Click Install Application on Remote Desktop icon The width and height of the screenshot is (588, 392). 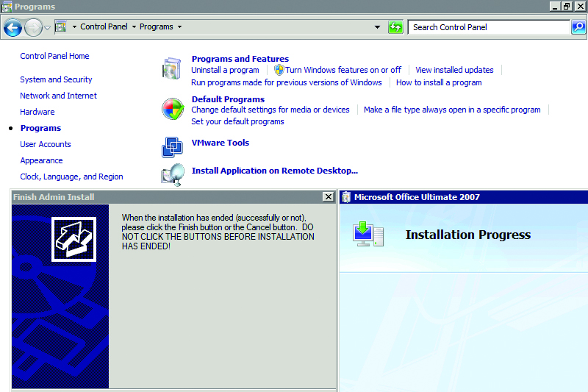tap(173, 174)
